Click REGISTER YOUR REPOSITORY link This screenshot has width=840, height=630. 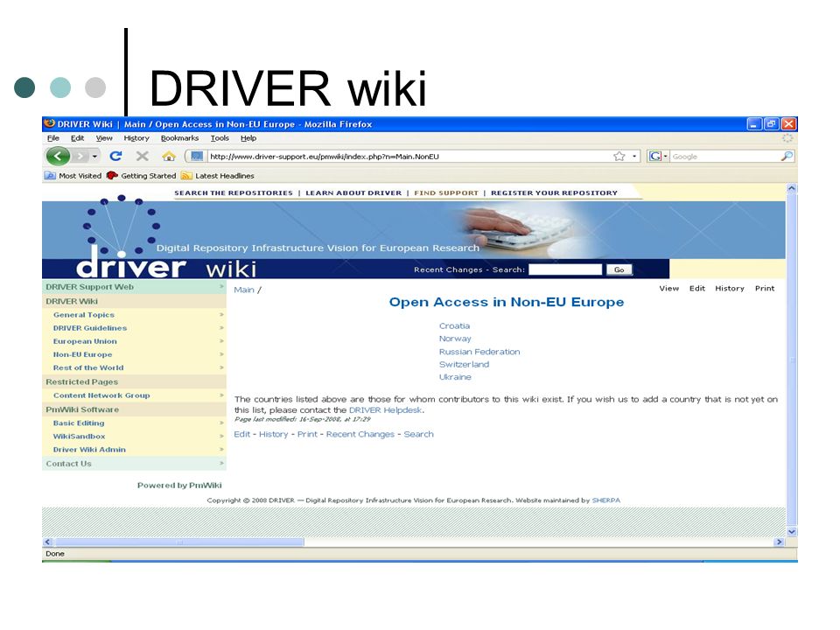click(x=554, y=192)
